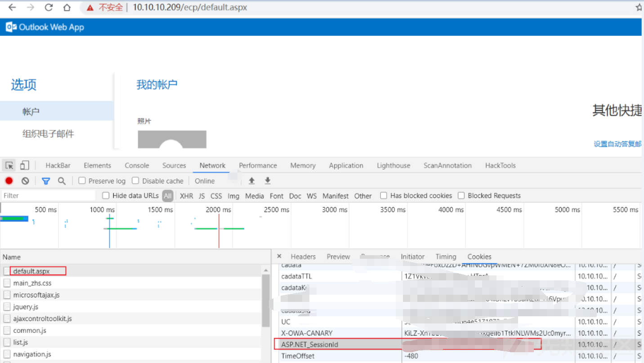Select 帐户 in the options sidebar
This screenshot has height=363, width=644.
pyautogui.click(x=57, y=111)
